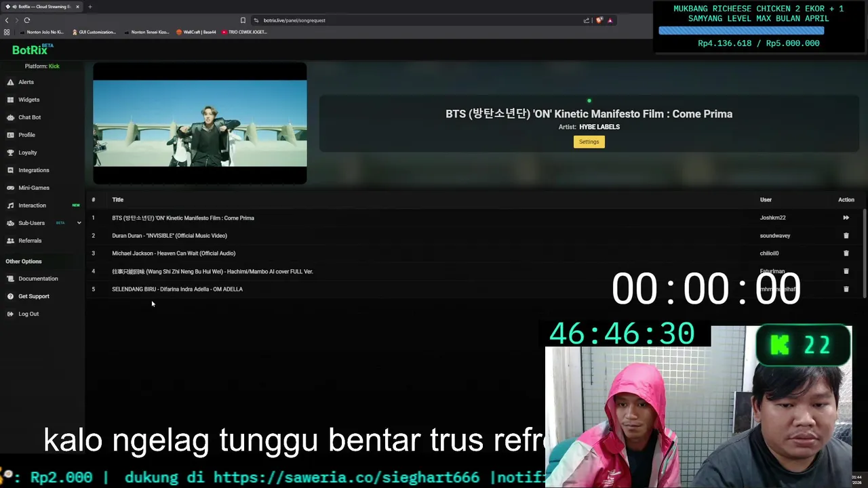Screen dimensions: 868x488
Task: Click the share icon in address bar
Action: pos(587,20)
